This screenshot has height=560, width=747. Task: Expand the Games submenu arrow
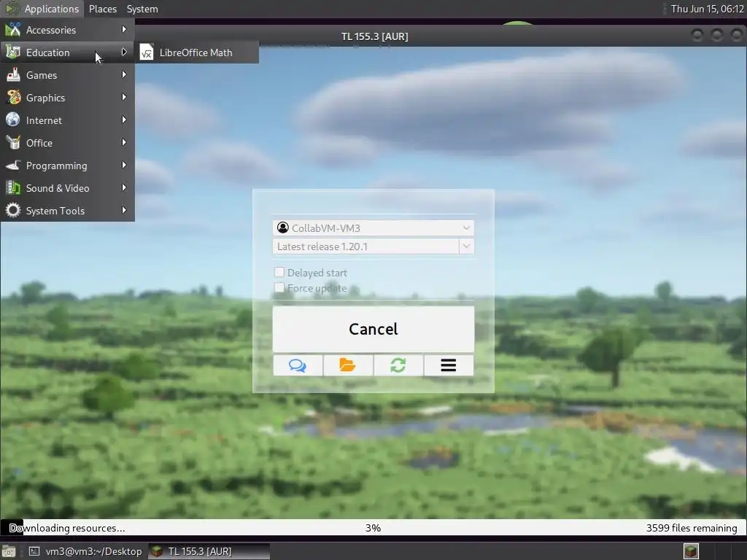click(124, 75)
